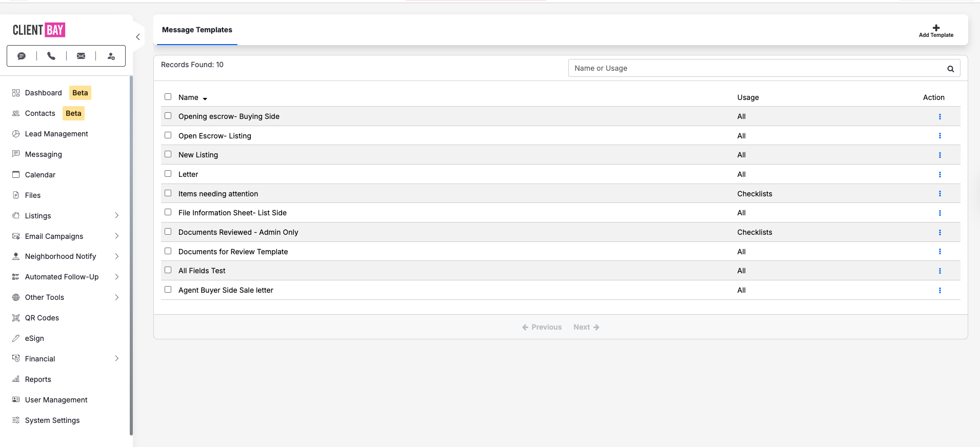The height and width of the screenshot is (447, 980).
Task: Expand the Email Campaigns submenu
Action: (117, 236)
